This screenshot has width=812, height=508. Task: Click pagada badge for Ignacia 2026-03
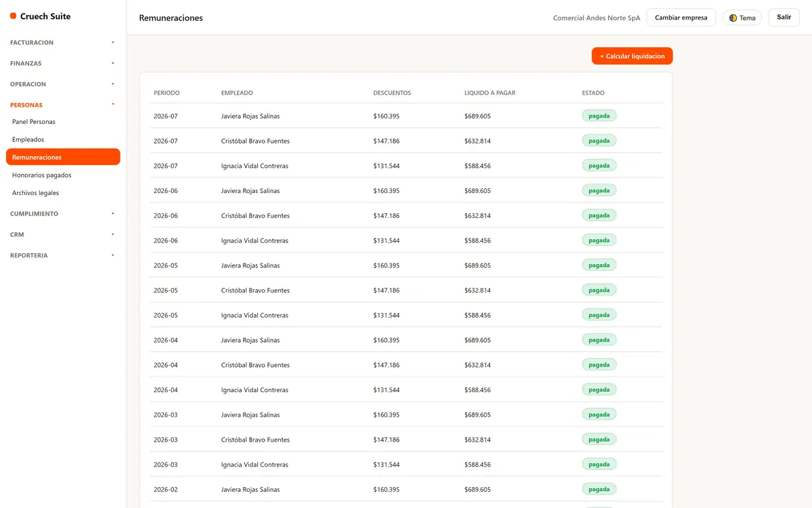click(x=599, y=464)
